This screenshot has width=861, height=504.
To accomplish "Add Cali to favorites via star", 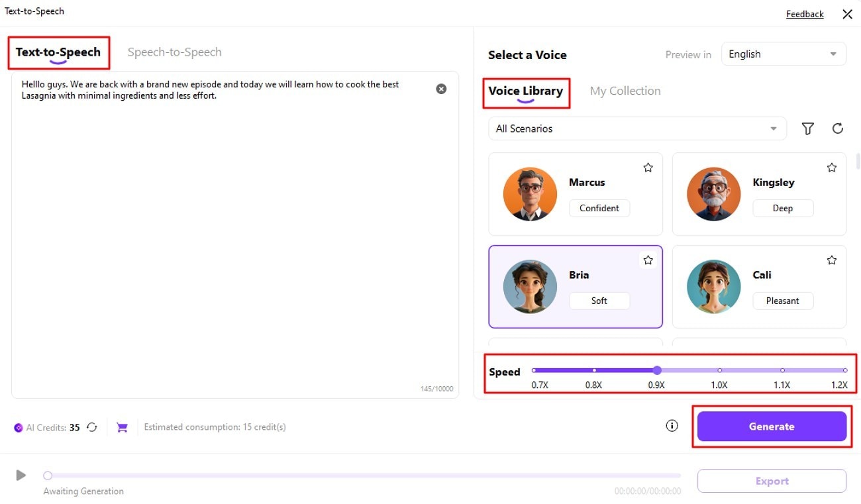I will click(x=832, y=260).
